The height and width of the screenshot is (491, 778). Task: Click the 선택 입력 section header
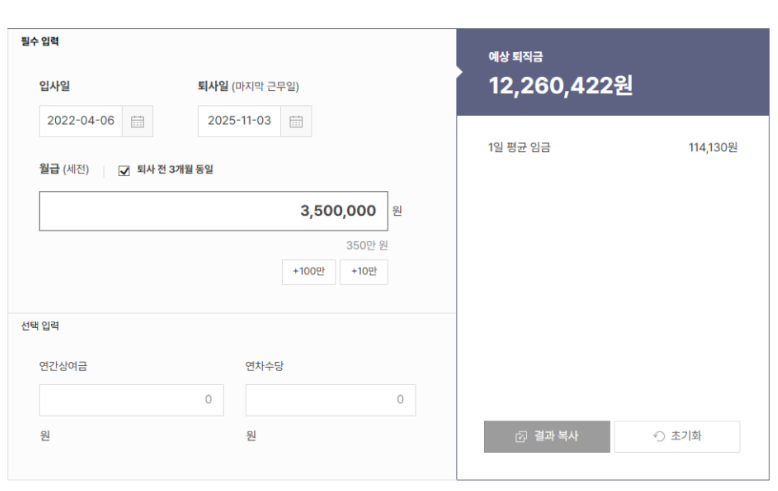point(41,326)
